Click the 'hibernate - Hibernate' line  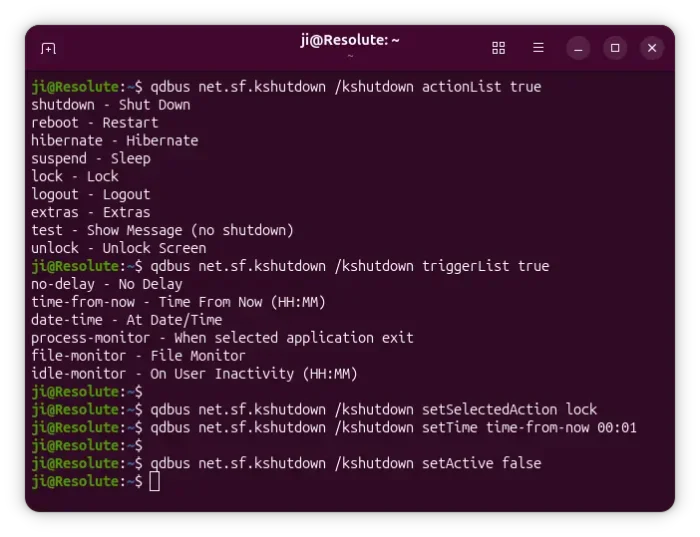[114, 141]
